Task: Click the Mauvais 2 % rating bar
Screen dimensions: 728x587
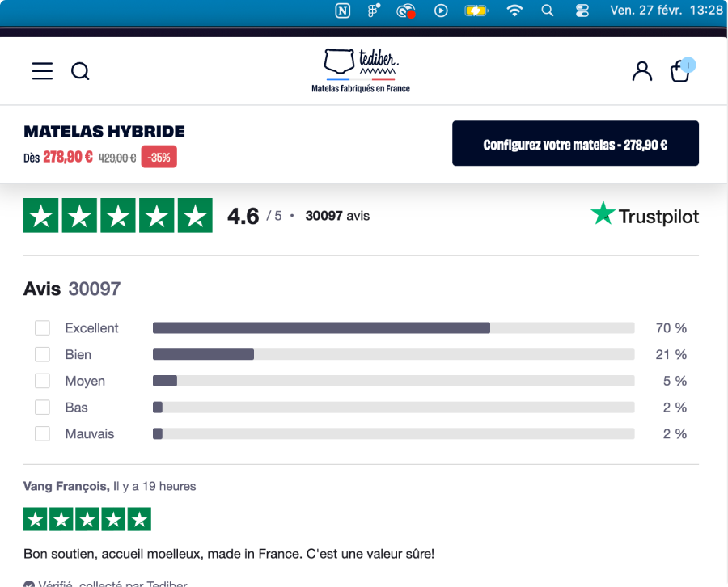Action: coord(393,433)
